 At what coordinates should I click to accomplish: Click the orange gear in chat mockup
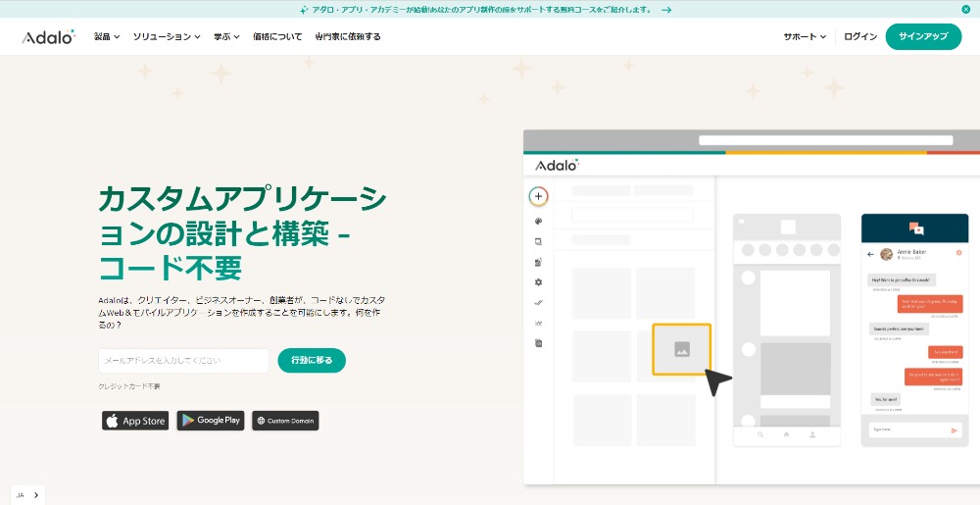click(x=958, y=253)
